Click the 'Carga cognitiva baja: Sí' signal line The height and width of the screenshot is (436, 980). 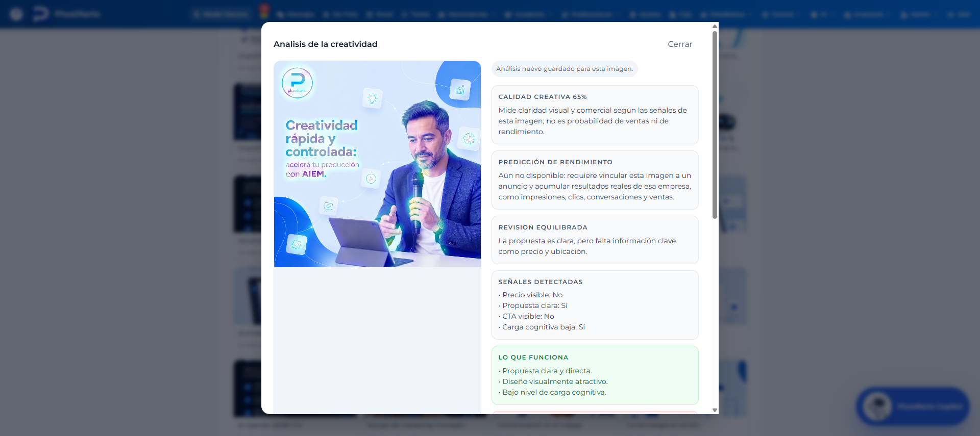[542, 327]
